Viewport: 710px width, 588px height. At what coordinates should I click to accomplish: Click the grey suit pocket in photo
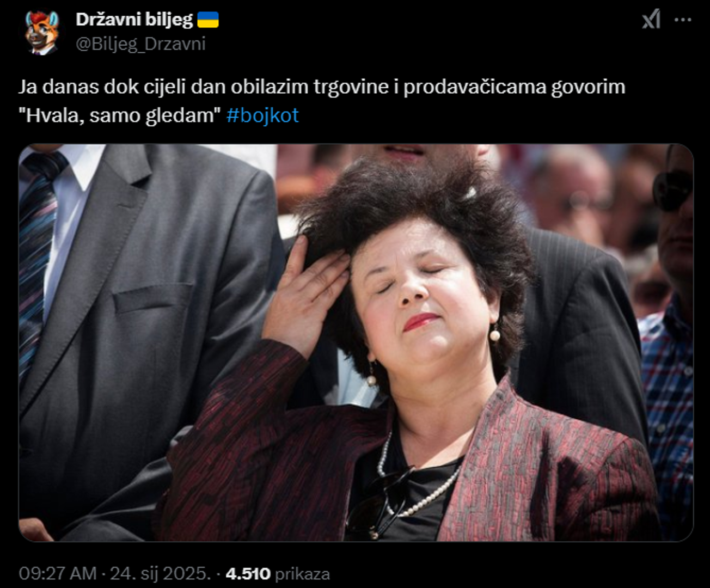152,297
